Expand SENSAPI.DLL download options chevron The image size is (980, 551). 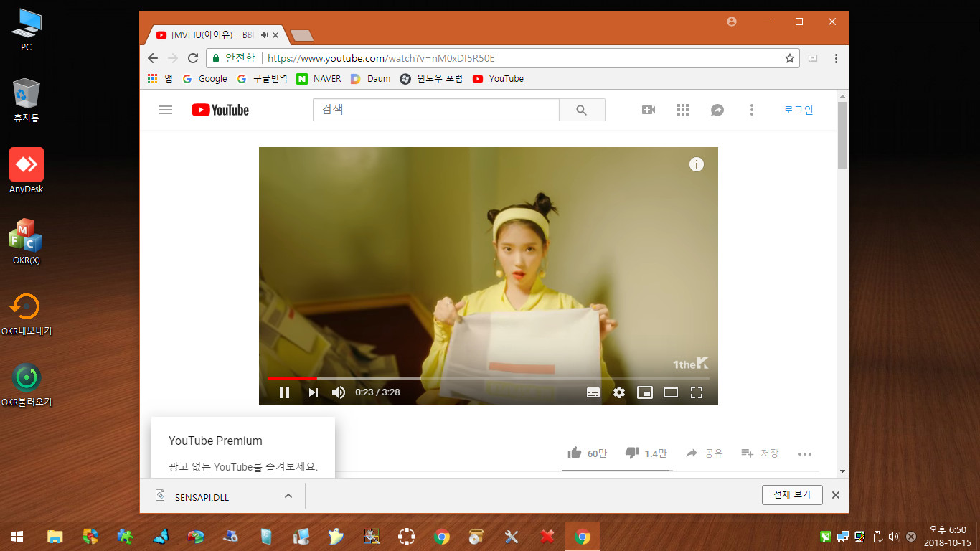point(288,496)
